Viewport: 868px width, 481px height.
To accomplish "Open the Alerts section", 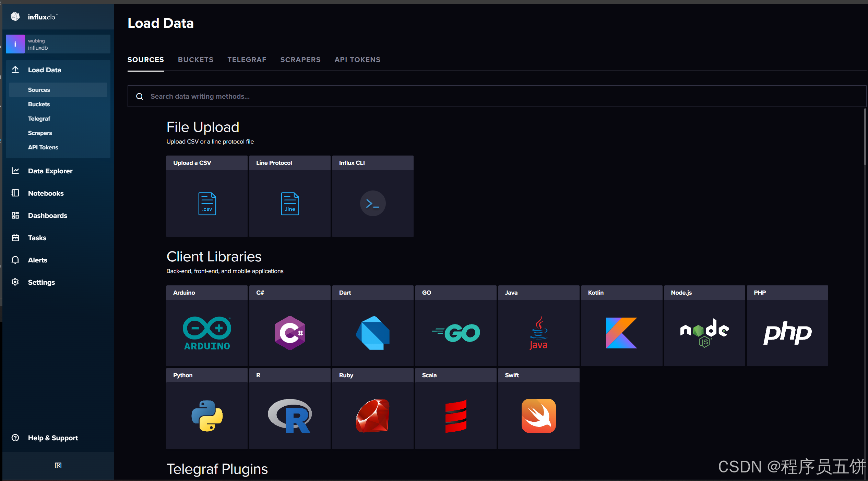I will click(37, 260).
